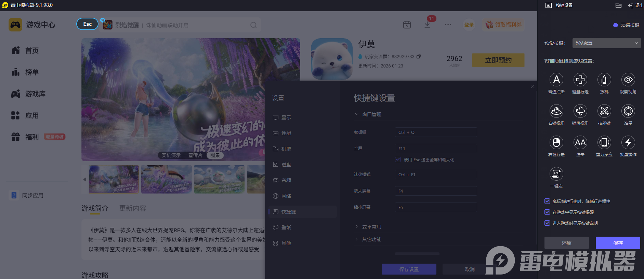Open the three-dot more menu
644x279 pixels.
448,25
